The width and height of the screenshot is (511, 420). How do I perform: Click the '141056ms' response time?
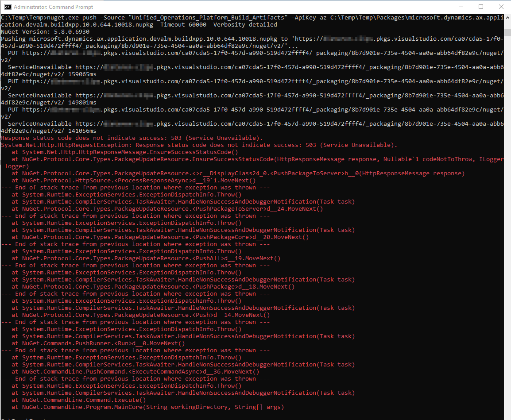[x=82, y=131]
